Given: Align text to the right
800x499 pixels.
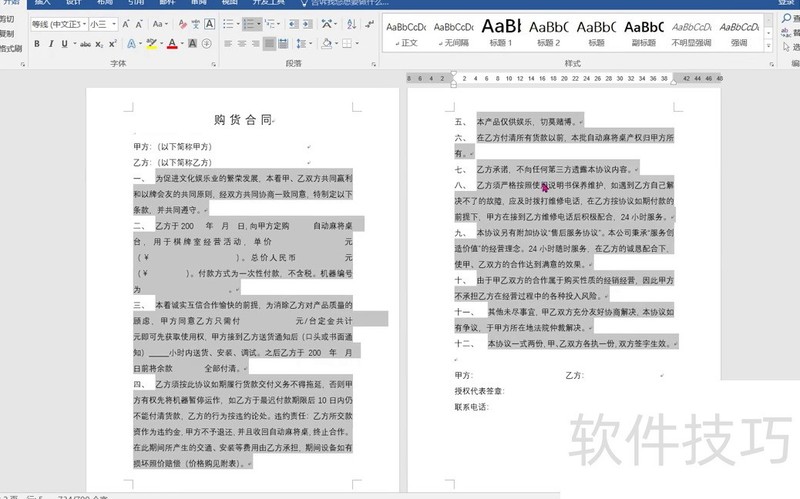Looking at the screenshot, I should (255, 44).
